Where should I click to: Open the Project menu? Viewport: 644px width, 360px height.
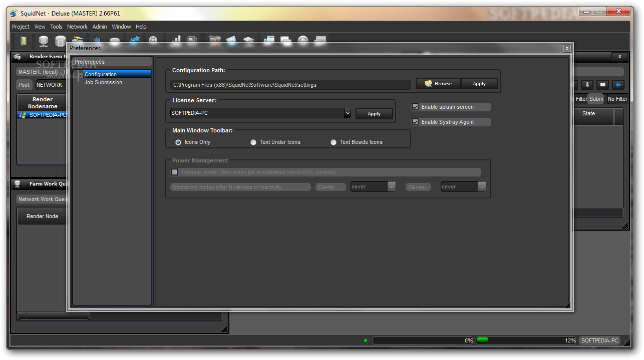point(21,27)
